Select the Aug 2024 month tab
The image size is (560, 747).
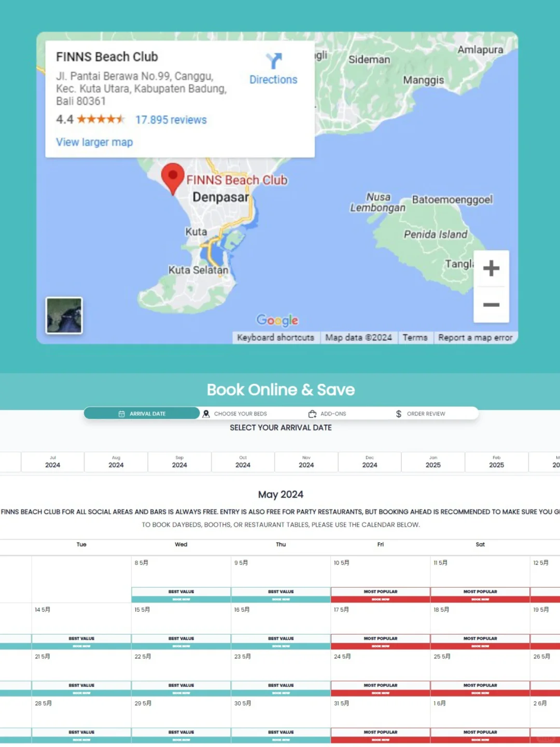[116, 462]
